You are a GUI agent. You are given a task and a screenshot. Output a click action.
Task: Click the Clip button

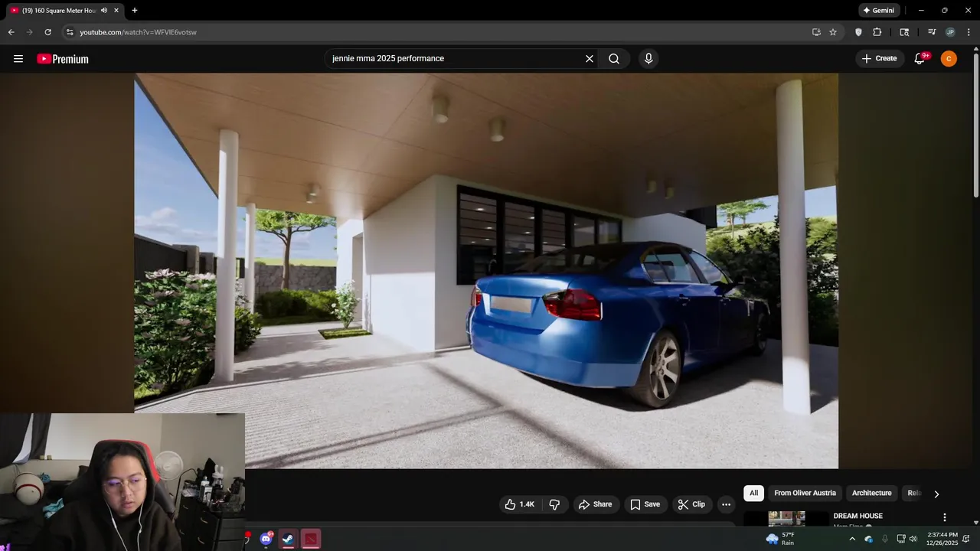click(x=691, y=504)
